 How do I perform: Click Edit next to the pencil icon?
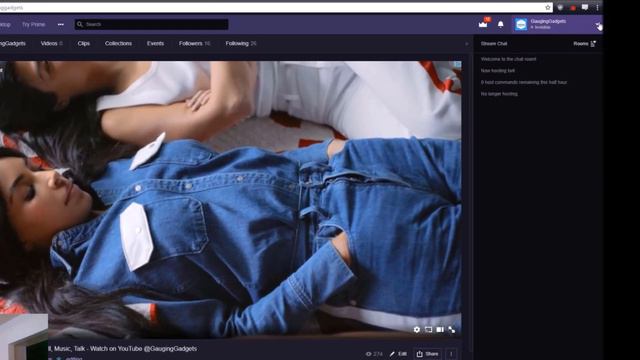pos(398,354)
